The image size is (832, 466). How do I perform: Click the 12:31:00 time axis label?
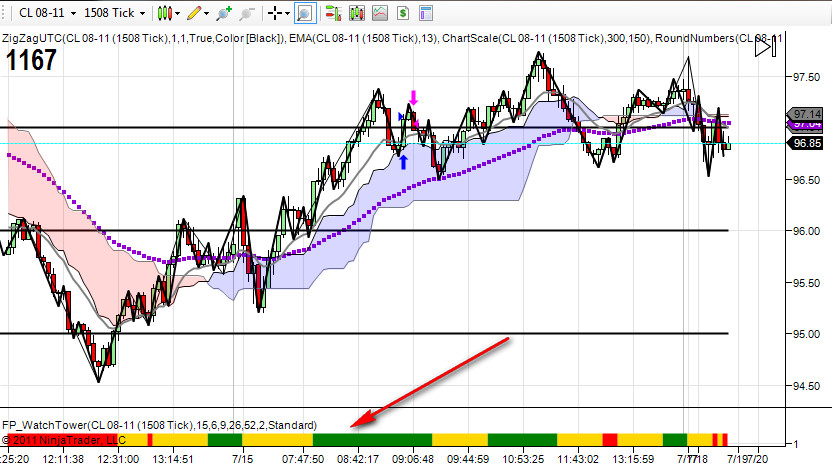pos(118,459)
